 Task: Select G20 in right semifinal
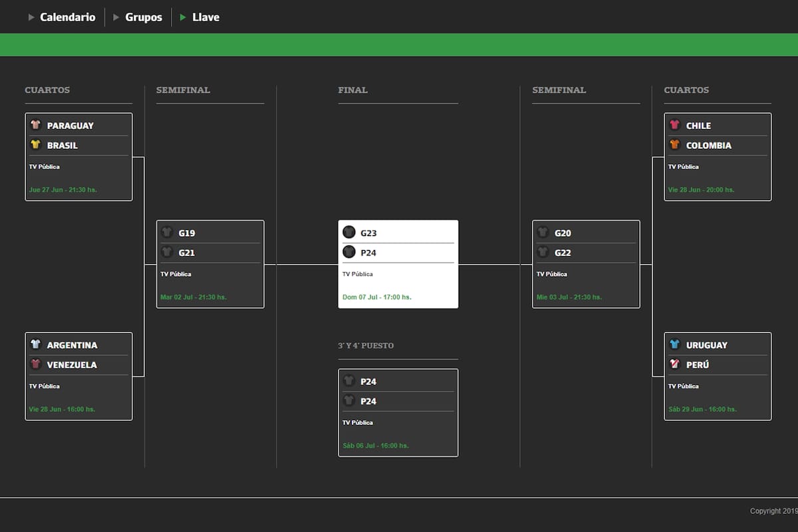pyautogui.click(x=562, y=233)
